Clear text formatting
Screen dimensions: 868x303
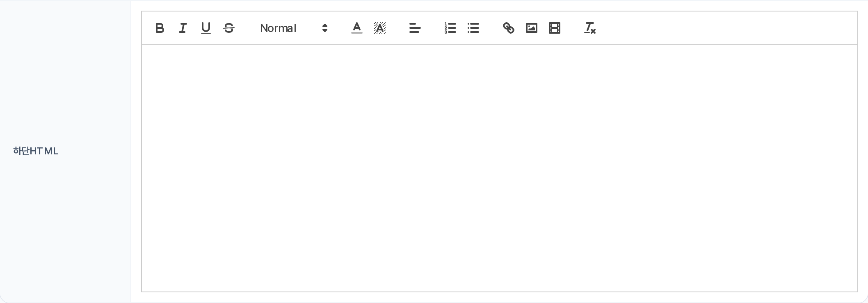[x=590, y=28]
